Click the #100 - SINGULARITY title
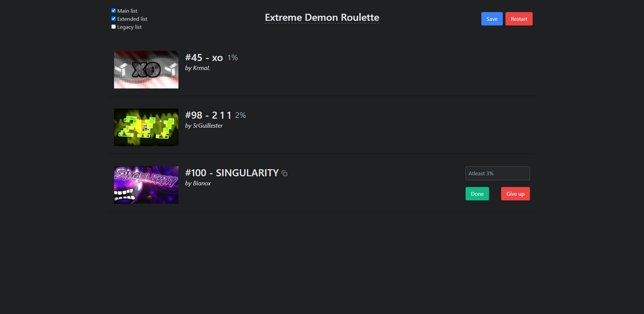Image resolution: width=644 pixels, height=314 pixels. pos(232,173)
